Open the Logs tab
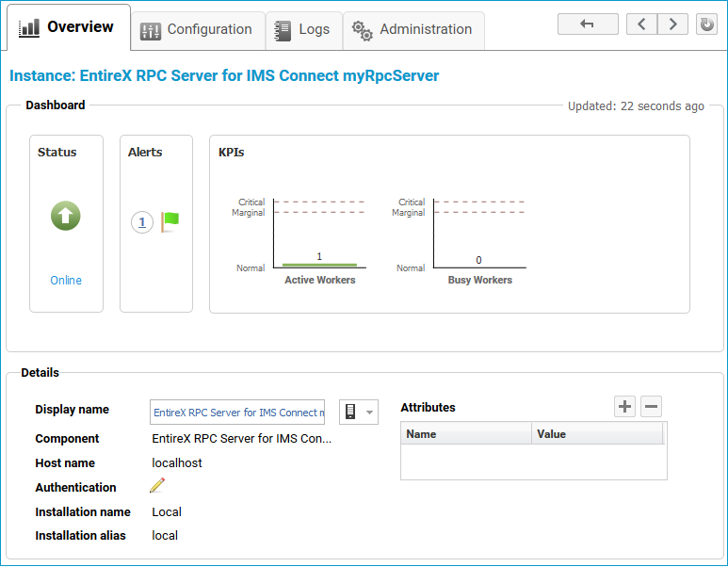Screen dimensions: 728x567 click(304, 30)
